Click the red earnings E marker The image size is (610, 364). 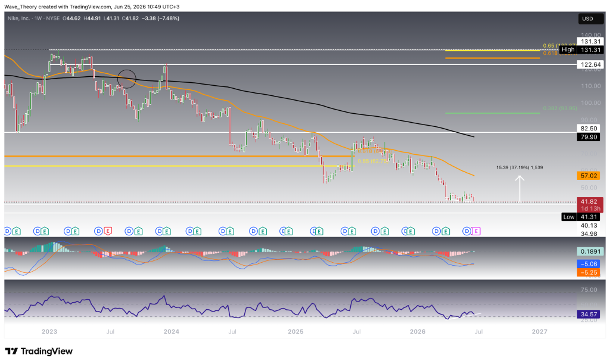pos(107,231)
